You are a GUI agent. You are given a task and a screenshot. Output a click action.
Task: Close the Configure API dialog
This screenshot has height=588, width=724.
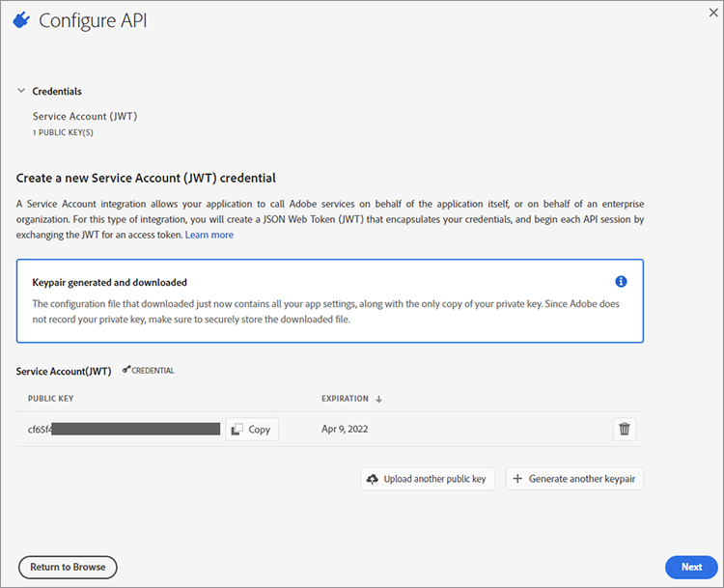click(713, 13)
